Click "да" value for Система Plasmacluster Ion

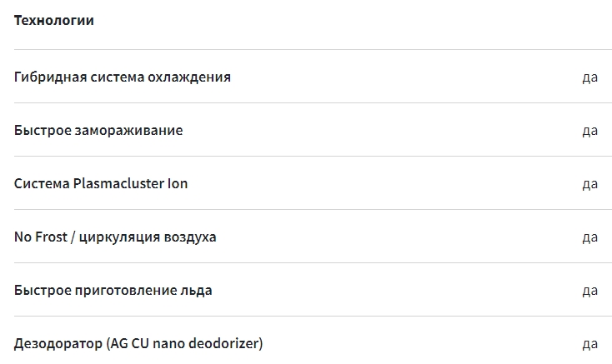pos(589,184)
